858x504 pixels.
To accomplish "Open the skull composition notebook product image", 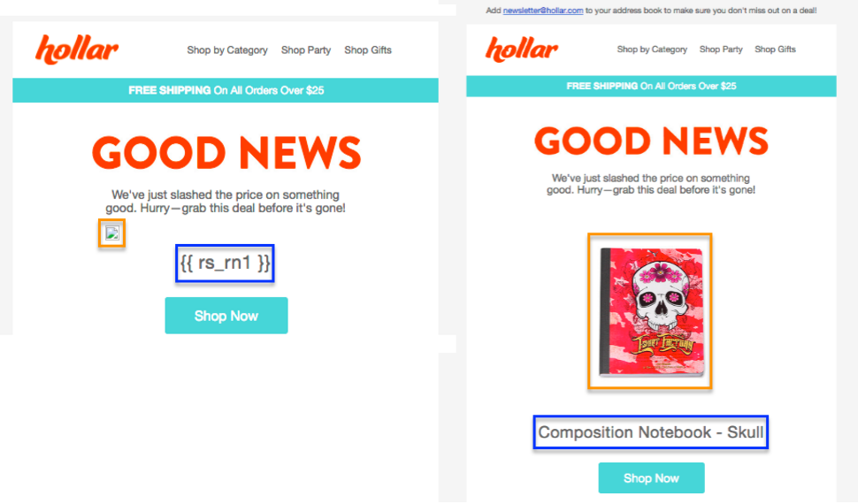I will coord(650,311).
